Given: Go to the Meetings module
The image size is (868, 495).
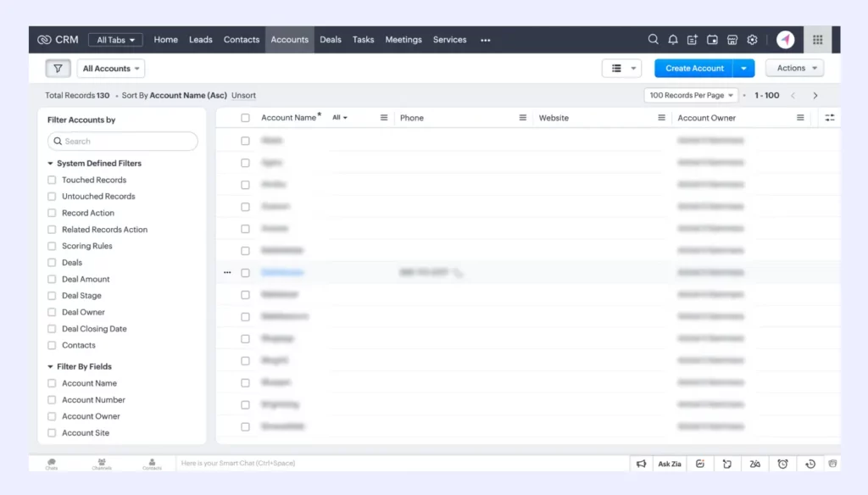Looking at the screenshot, I should pos(403,39).
